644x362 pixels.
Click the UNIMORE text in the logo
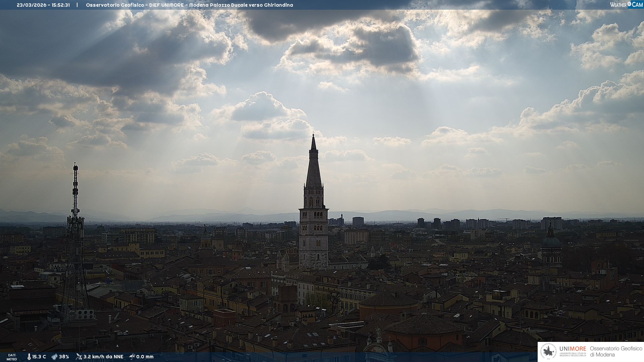[x=573, y=349]
